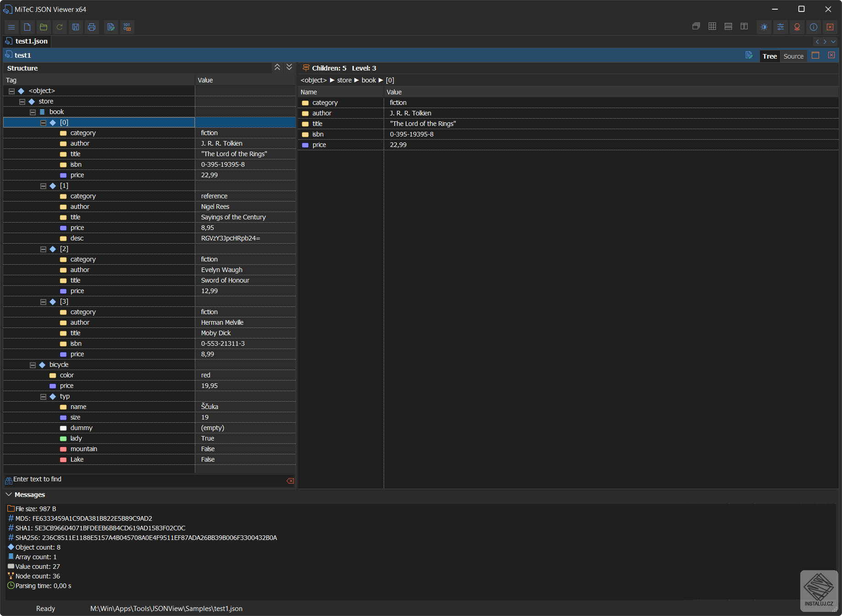Switch to the Source view tab
The height and width of the screenshot is (616, 842).
[x=793, y=56]
